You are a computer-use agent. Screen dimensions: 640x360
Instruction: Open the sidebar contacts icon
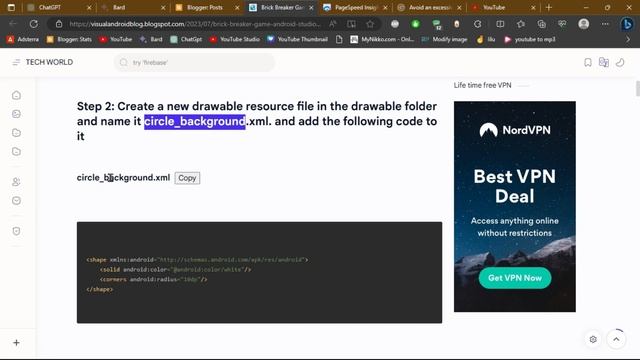(x=16, y=182)
